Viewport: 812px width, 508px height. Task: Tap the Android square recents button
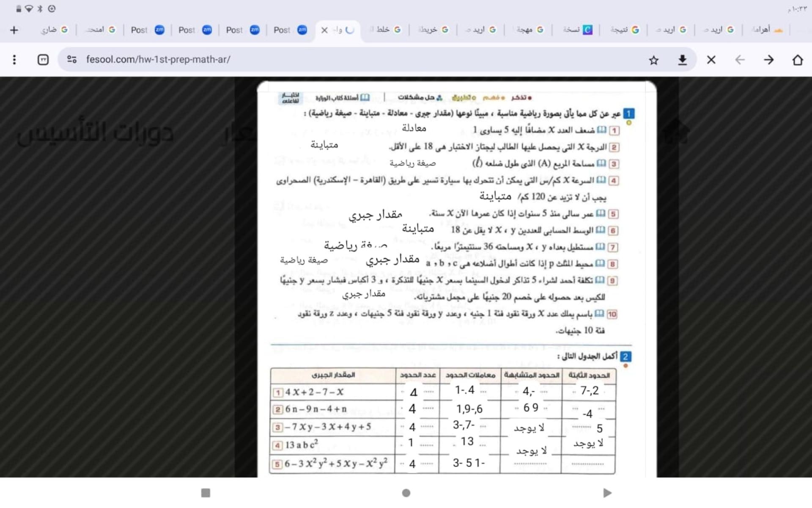[206, 493]
